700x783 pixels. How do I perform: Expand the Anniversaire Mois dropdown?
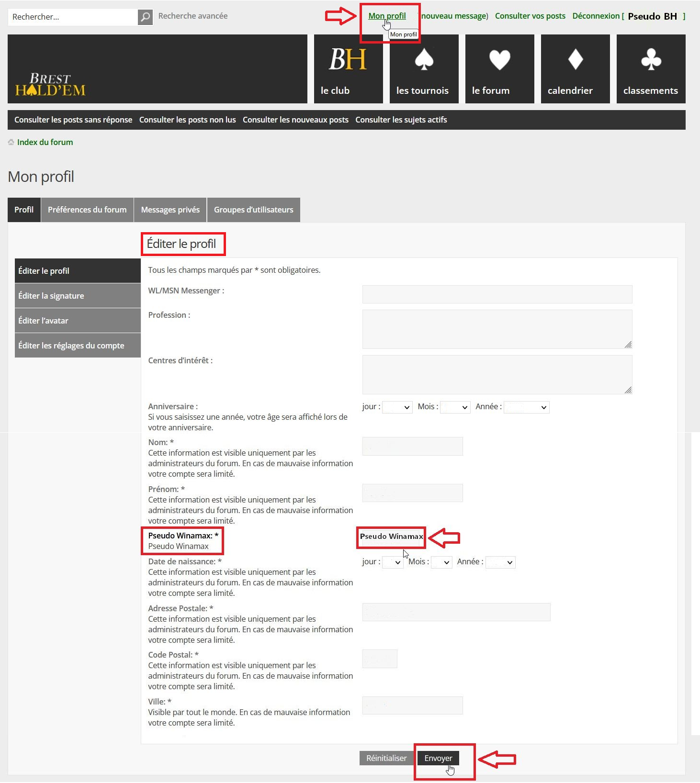click(455, 407)
